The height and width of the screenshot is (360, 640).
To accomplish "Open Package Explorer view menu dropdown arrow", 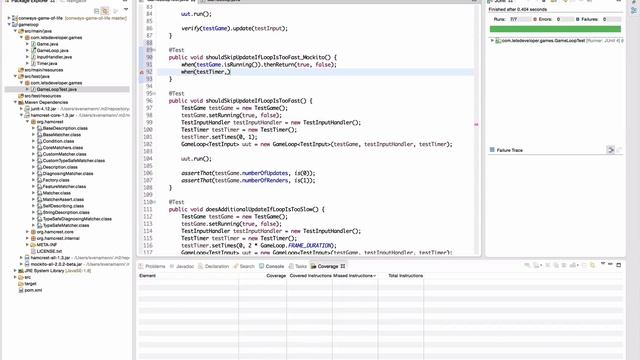I will tap(126, 9).
